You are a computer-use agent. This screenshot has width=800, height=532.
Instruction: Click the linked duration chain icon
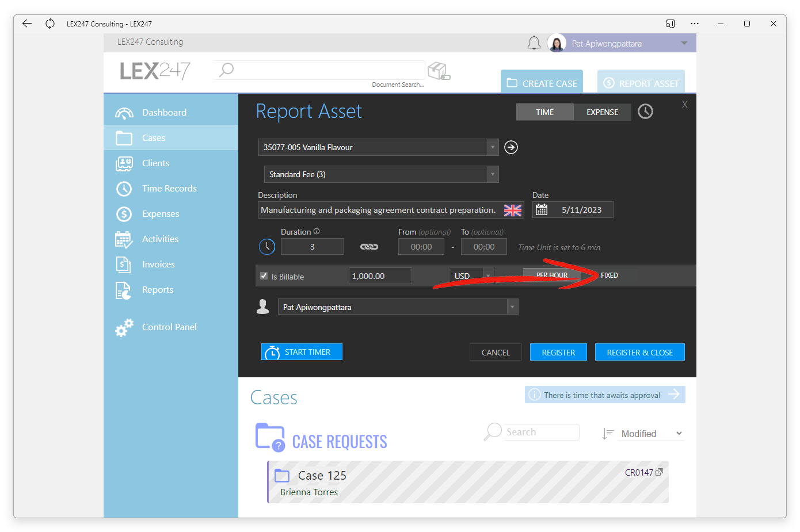(369, 247)
